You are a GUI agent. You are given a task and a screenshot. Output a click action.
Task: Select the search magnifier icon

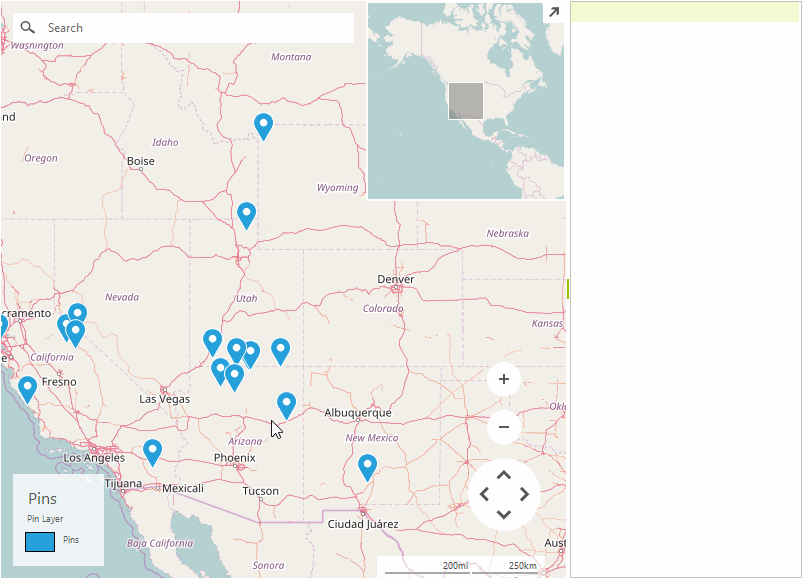click(27, 27)
